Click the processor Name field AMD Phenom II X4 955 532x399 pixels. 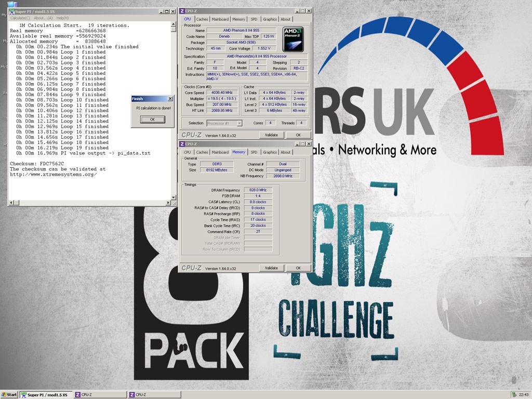coord(241,30)
